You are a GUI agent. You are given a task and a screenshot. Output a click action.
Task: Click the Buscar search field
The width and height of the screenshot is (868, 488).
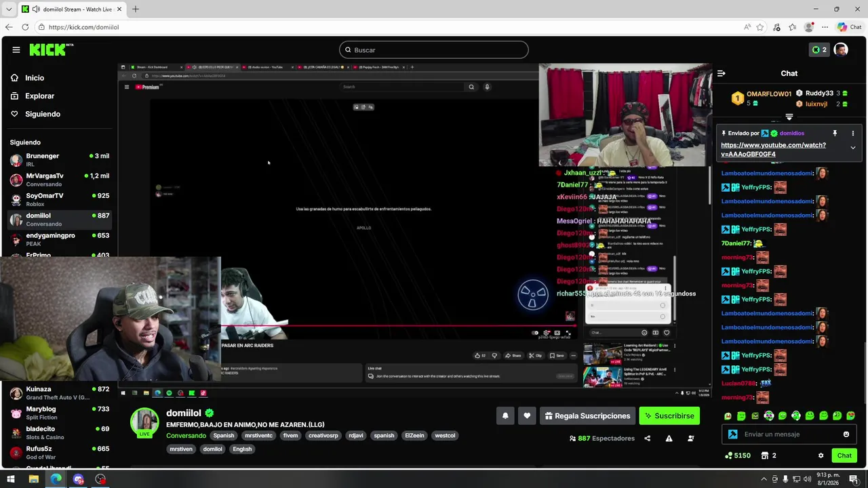point(434,49)
